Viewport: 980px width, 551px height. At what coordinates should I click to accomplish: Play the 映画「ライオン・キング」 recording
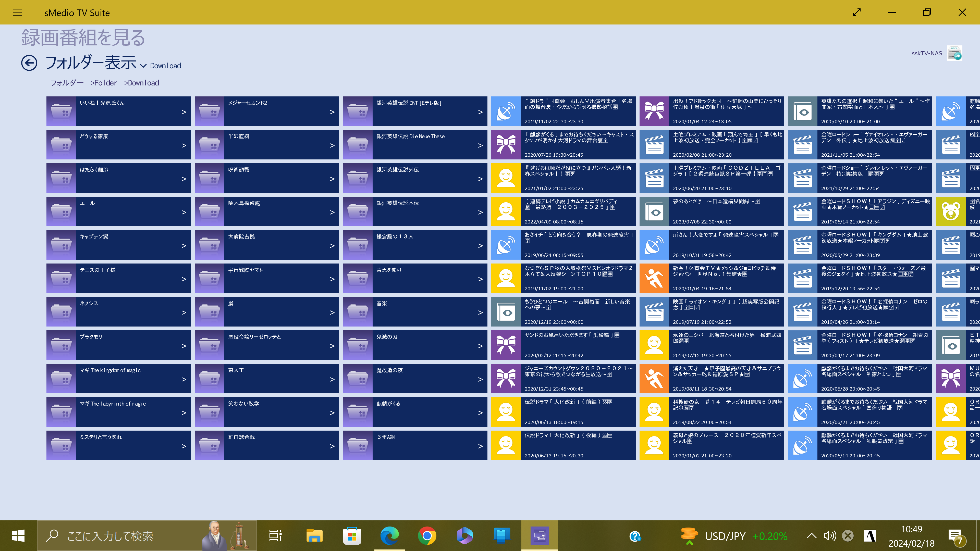(x=712, y=312)
